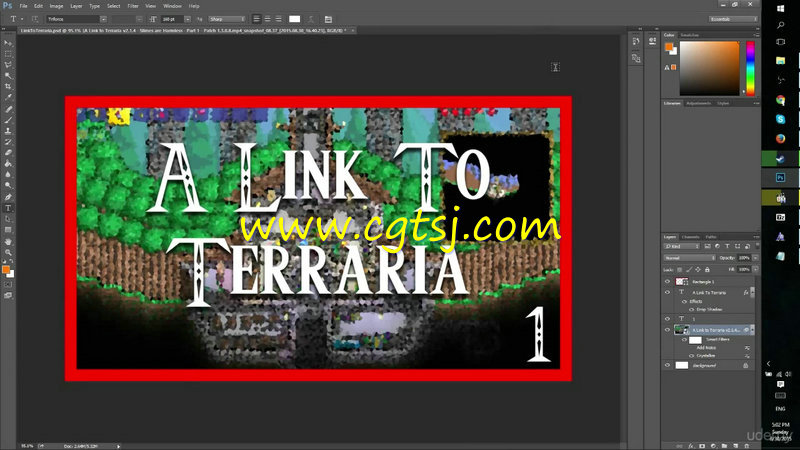Select the Brush tool

(8, 120)
